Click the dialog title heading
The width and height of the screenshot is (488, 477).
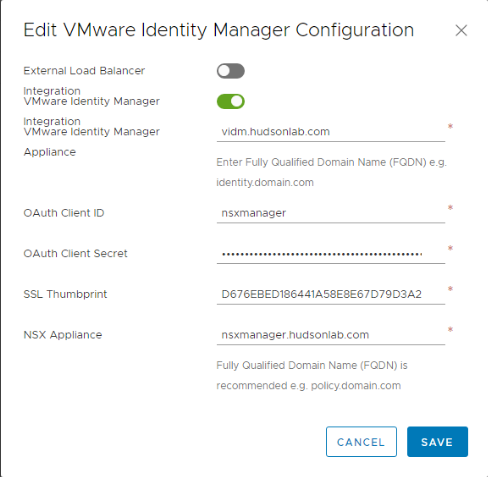(218, 30)
